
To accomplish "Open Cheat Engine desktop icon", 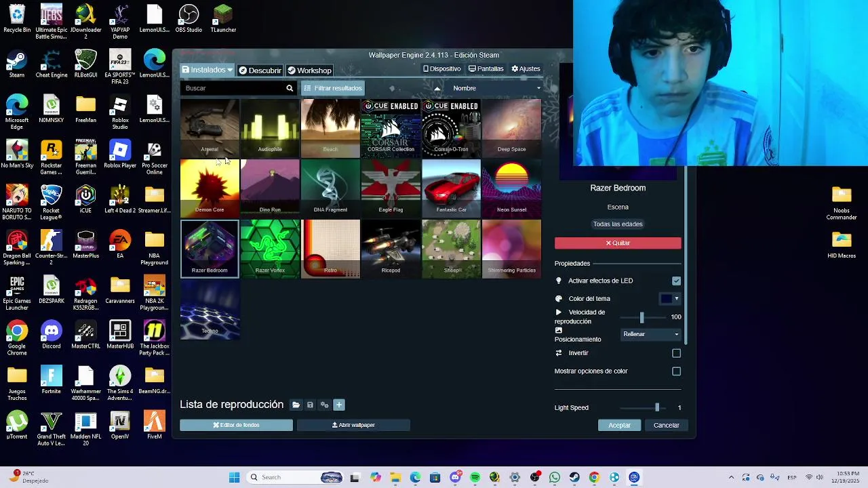I will point(52,64).
